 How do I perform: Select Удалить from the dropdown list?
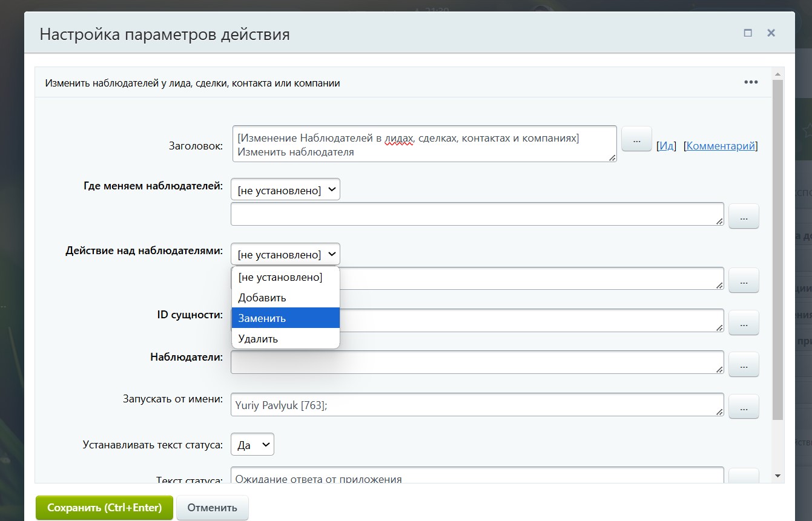(x=259, y=339)
